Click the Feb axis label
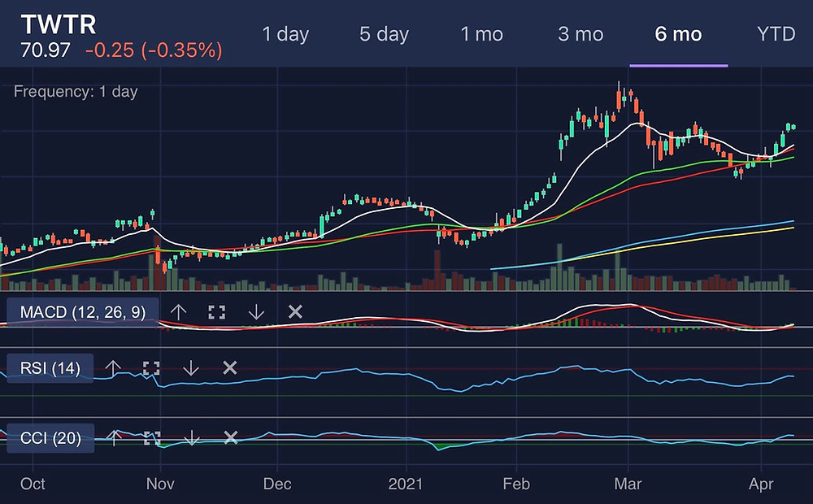 pyautogui.click(x=516, y=484)
